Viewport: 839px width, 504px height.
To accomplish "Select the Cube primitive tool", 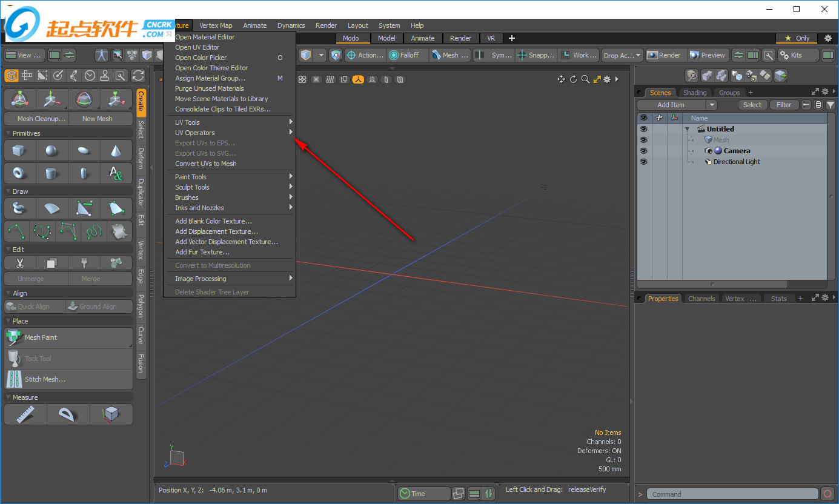I will point(19,151).
